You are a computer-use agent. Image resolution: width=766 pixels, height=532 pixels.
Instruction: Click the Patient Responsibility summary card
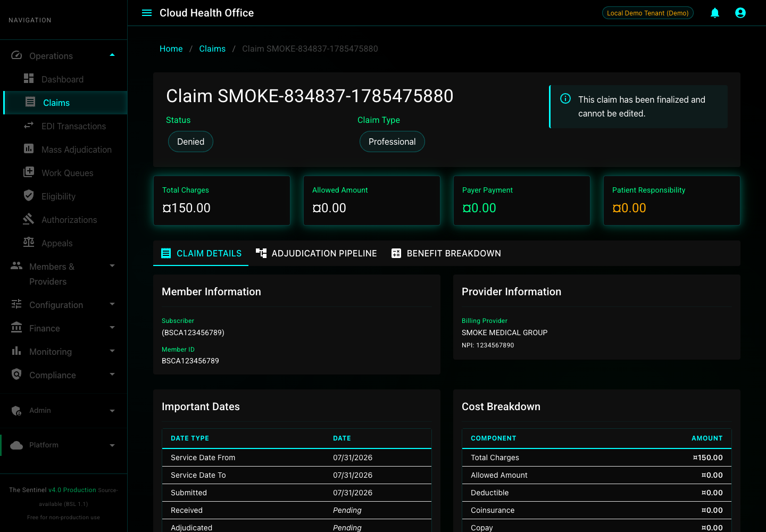point(672,201)
